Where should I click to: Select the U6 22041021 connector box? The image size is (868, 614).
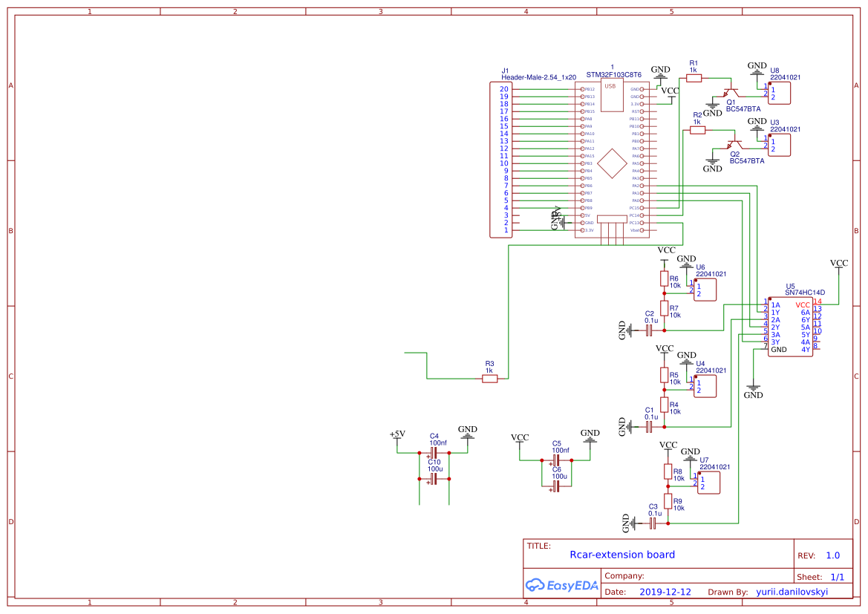tap(705, 290)
